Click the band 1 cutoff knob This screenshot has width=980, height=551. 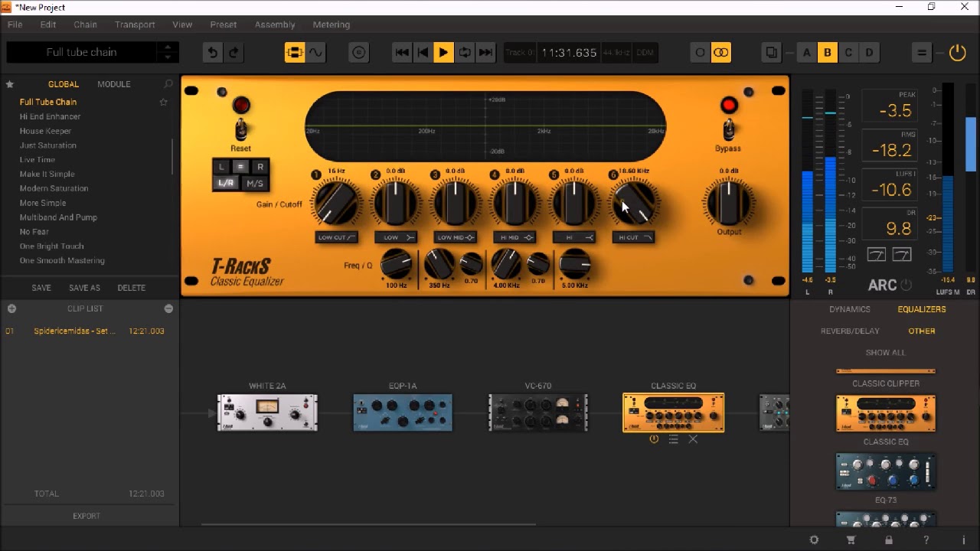(335, 203)
